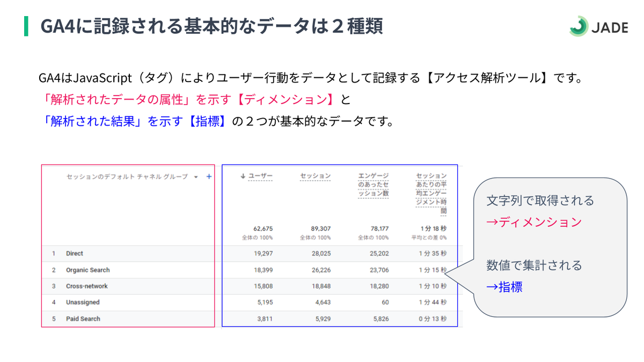This screenshot has width=644, height=362.
Task: Click the Cross-network time 1 分 10 秒
Action: coord(433,286)
